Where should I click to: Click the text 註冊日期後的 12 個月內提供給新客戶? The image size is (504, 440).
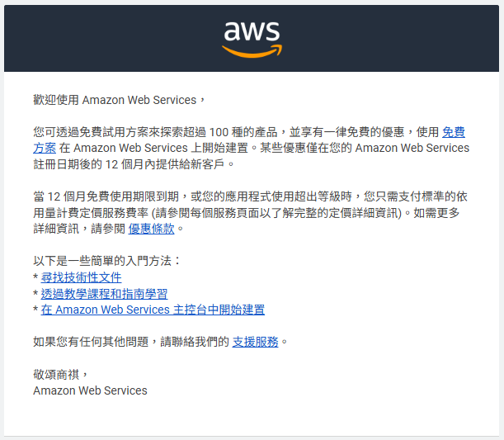pyautogui.click(x=134, y=164)
